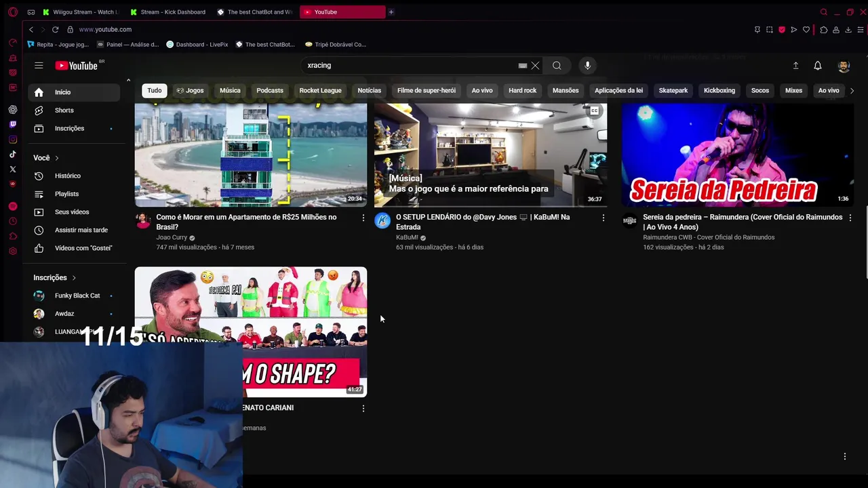Viewport: 868px width, 488px height.
Task: Open Instagram in Opera sidebar
Action: coord(13,140)
